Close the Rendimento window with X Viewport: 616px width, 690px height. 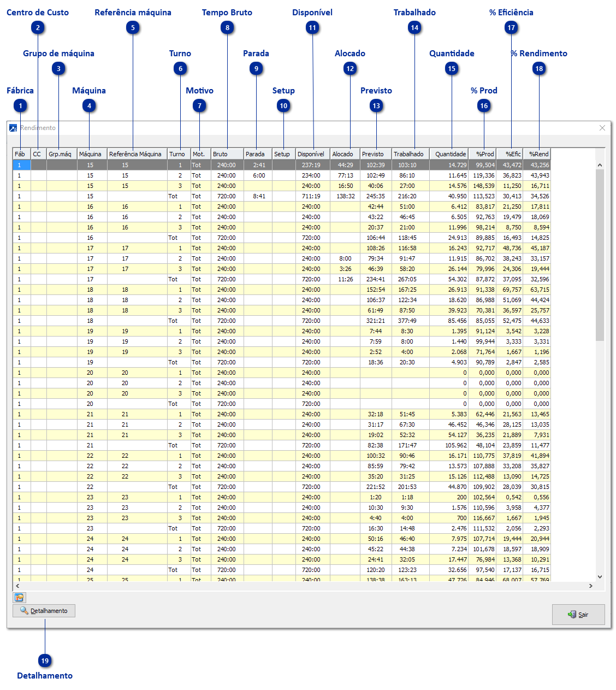point(602,128)
